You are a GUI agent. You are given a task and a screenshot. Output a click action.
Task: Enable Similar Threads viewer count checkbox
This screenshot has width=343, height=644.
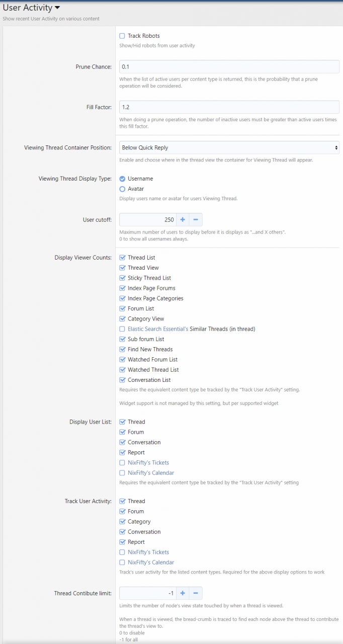click(x=122, y=329)
